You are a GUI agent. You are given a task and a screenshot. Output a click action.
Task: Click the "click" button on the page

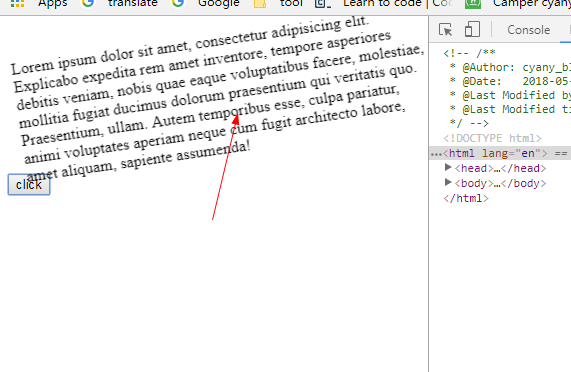[29, 185]
